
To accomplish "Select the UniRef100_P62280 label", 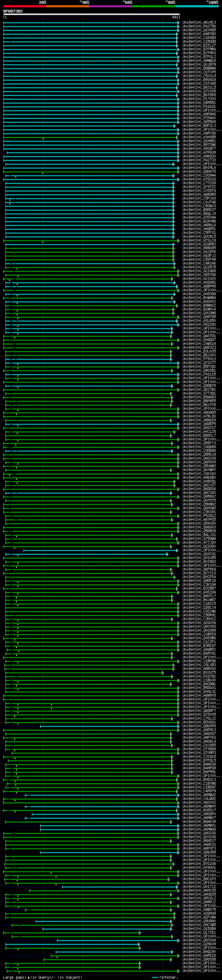I will coord(199,324).
